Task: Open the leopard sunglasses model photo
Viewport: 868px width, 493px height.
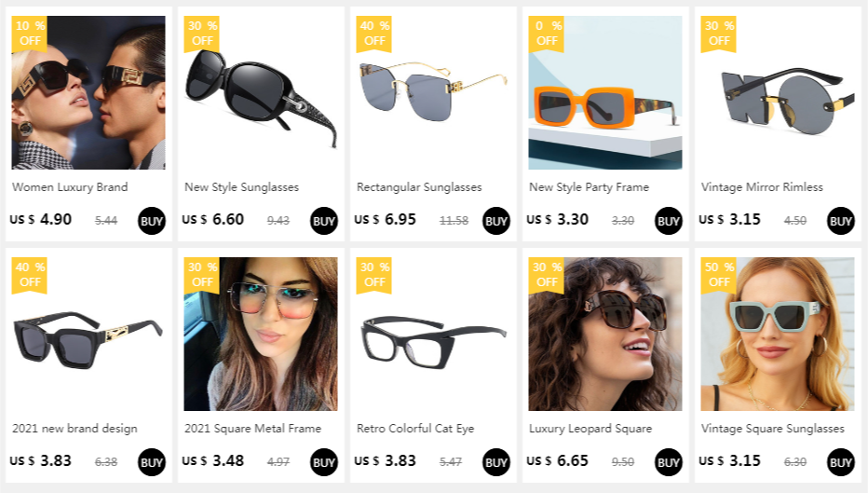Action: tap(605, 334)
